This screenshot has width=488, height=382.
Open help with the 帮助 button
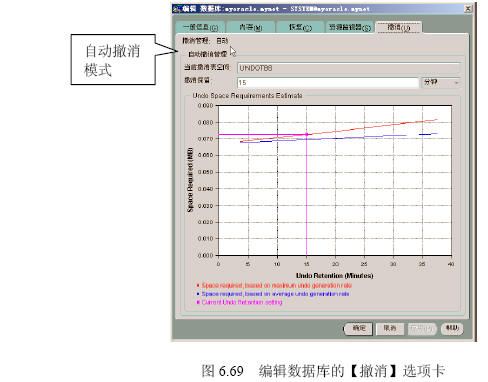click(452, 329)
